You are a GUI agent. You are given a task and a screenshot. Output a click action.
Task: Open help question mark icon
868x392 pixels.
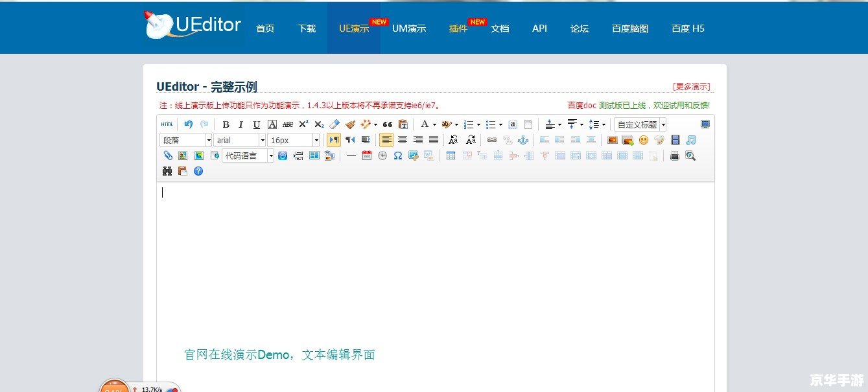point(198,171)
